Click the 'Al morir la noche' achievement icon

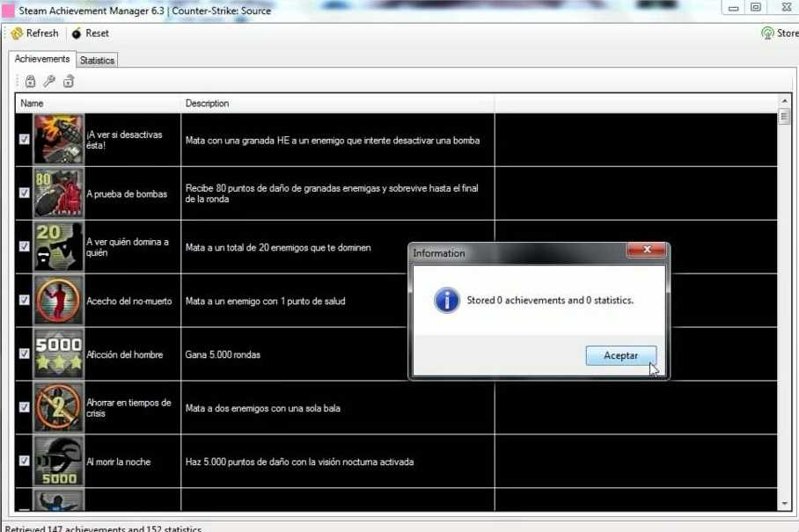point(58,461)
